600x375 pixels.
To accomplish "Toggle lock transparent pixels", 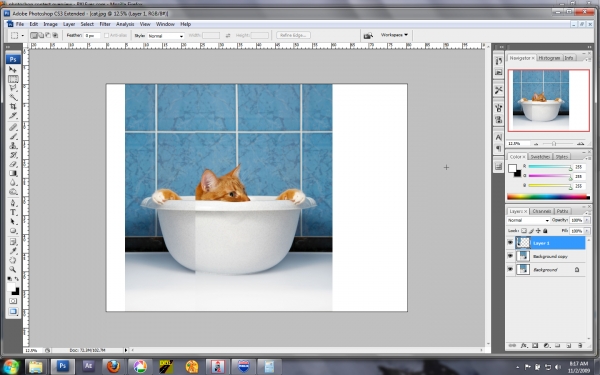I will coord(524,231).
